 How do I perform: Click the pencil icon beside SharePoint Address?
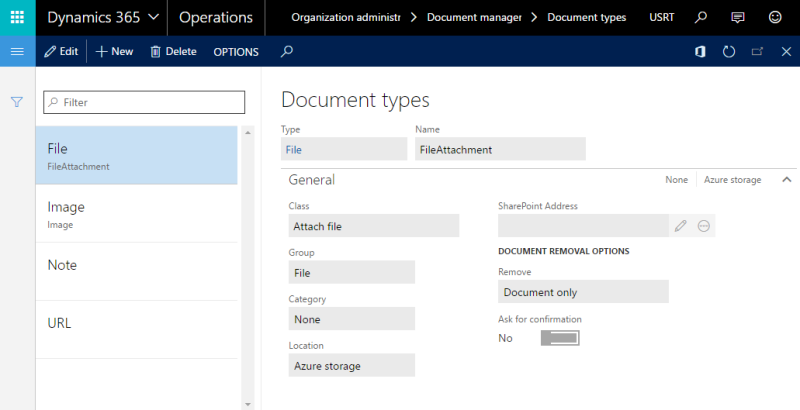pyautogui.click(x=681, y=225)
